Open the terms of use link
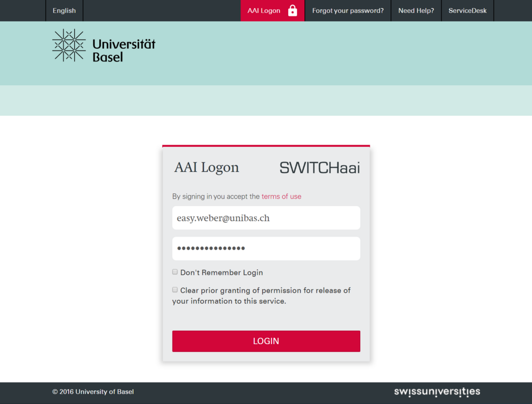The image size is (532, 404). (282, 196)
